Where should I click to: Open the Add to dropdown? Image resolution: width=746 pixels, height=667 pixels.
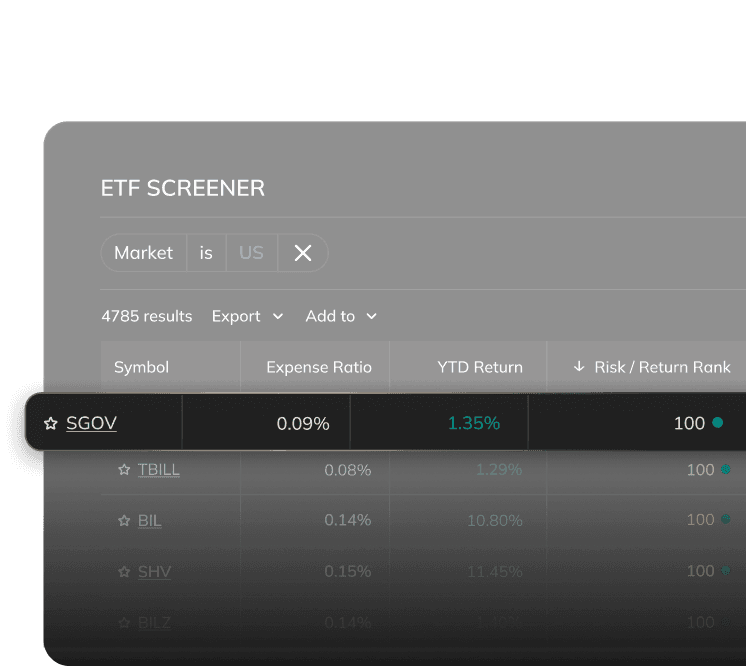click(341, 316)
